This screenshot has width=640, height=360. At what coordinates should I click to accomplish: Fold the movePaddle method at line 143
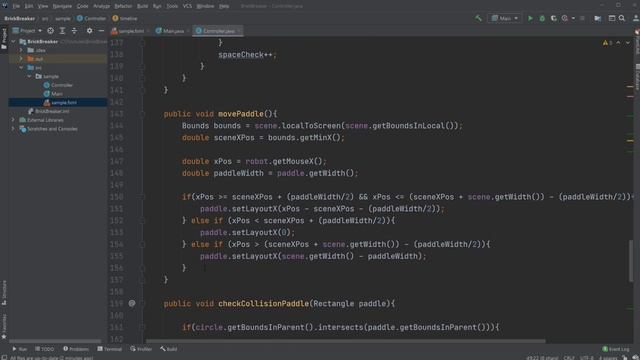coord(142,114)
